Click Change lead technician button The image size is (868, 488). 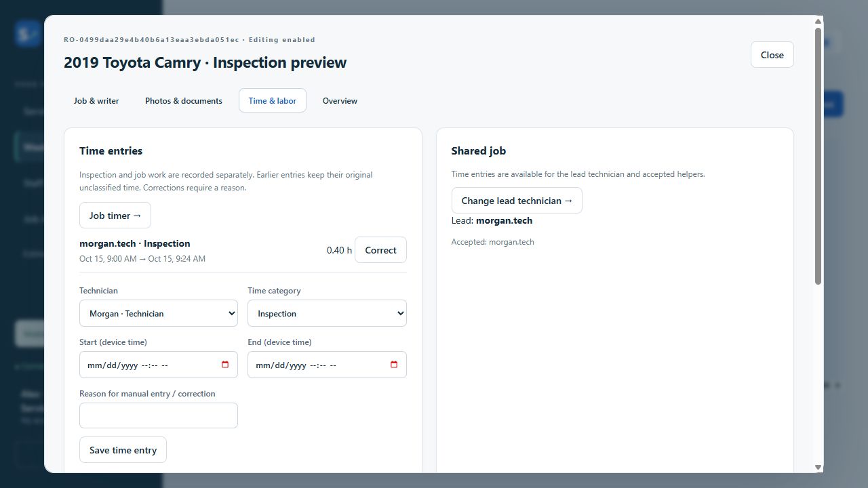click(x=517, y=201)
